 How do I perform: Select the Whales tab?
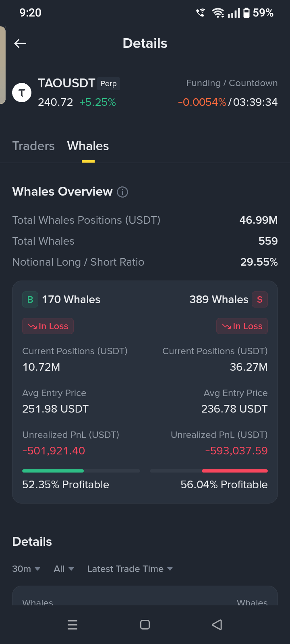pyautogui.click(x=88, y=146)
